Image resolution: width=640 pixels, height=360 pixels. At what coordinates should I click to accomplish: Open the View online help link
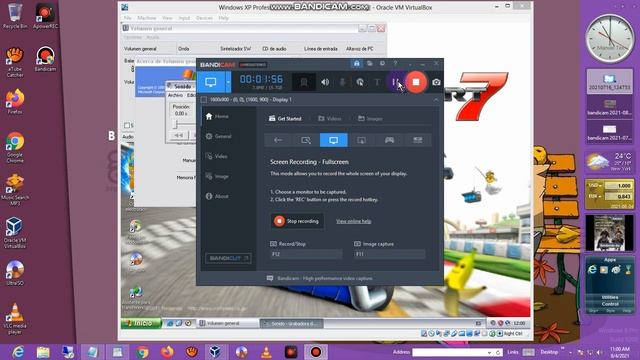click(x=353, y=221)
